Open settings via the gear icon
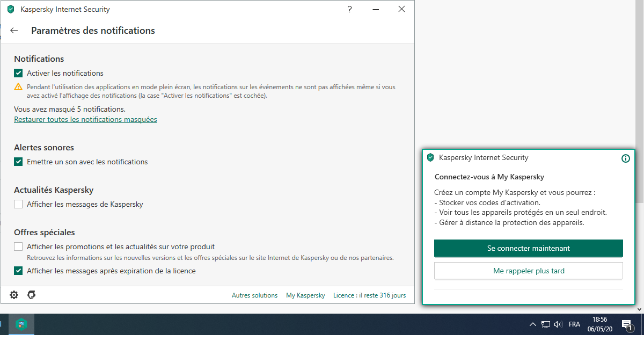This screenshot has height=348, width=644. 14,295
